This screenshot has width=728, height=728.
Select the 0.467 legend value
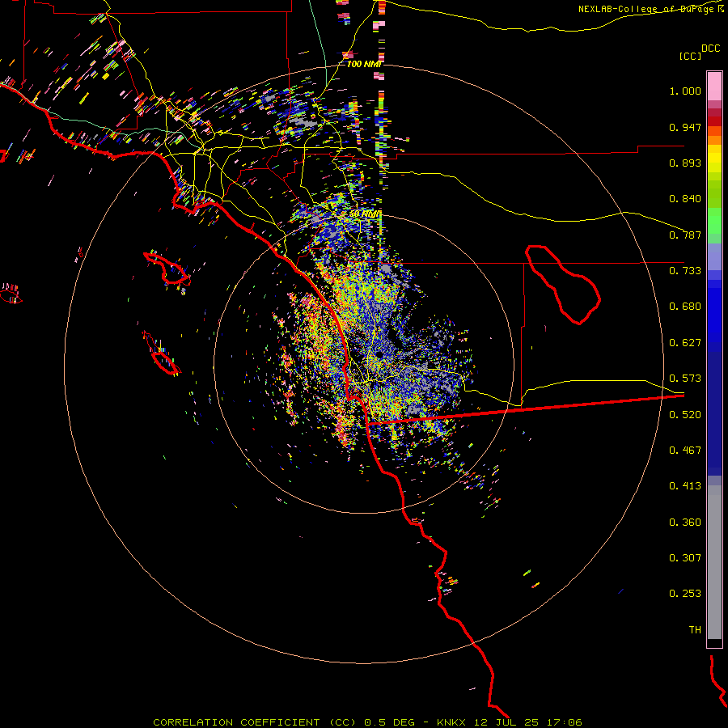685,451
